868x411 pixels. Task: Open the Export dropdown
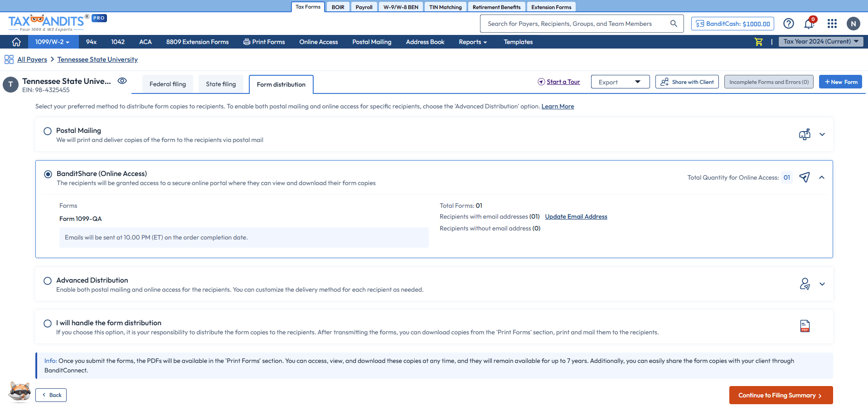620,82
